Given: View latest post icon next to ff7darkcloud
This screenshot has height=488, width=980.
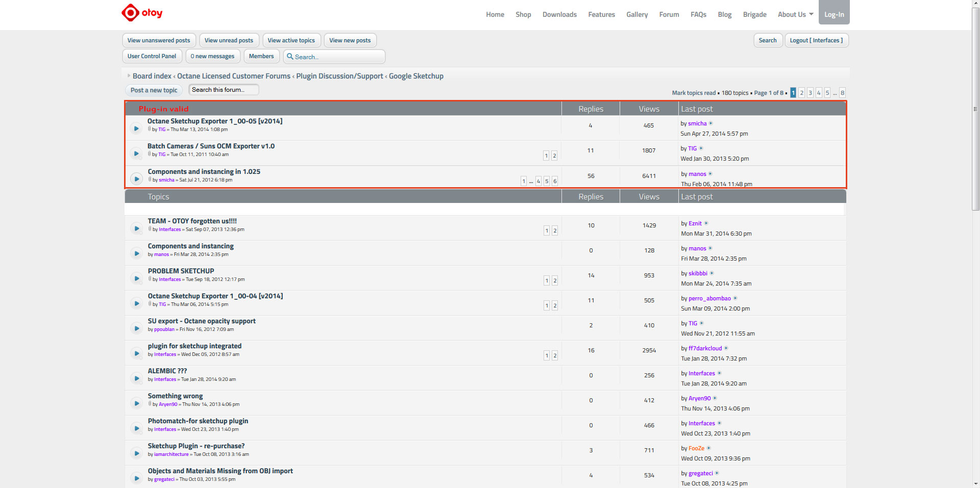Looking at the screenshot, I should coord(726,348).
